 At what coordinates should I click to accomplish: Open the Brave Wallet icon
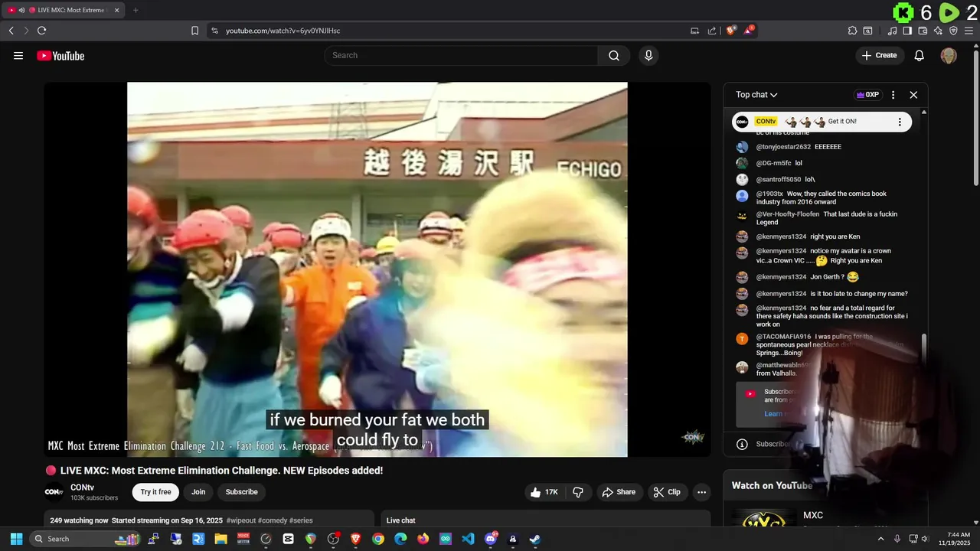(923, 31)
